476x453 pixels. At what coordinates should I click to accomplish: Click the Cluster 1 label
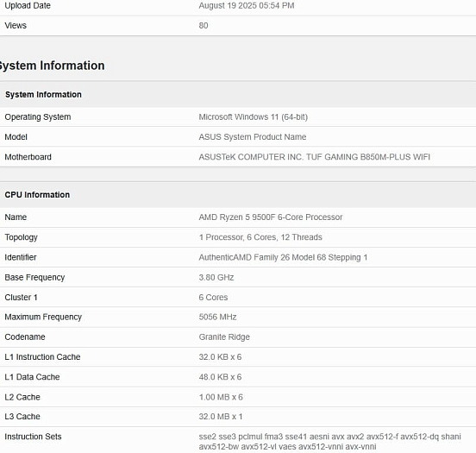(x=21, y=298)
